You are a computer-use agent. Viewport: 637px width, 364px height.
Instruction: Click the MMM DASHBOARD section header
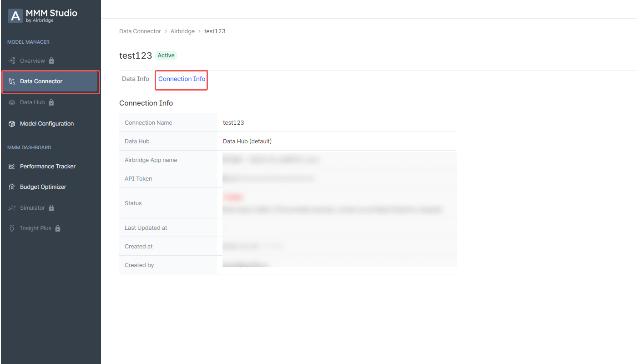29,147
